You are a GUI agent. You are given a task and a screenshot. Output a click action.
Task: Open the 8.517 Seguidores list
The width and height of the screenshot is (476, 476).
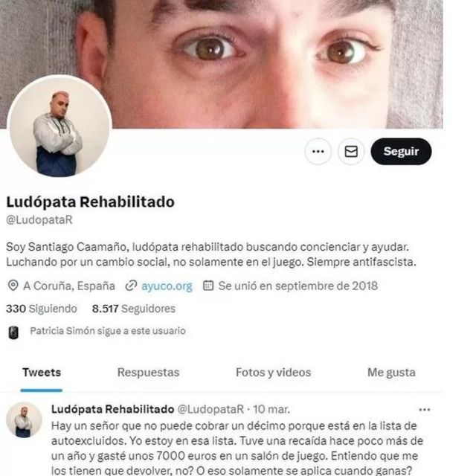tap(134, 309)
